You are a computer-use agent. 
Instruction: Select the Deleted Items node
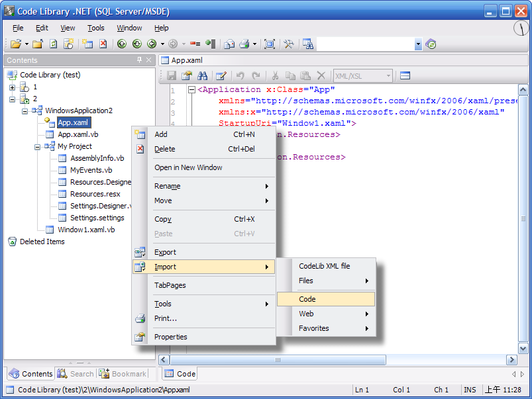(x=42, y=242)
